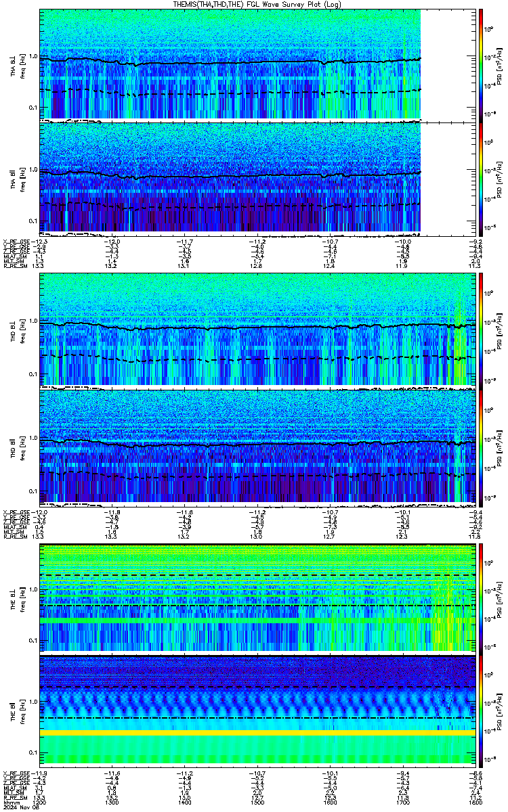
Task: Click the THA B-parallel freq [Hz] axis label
Action: tap(22, 179)
